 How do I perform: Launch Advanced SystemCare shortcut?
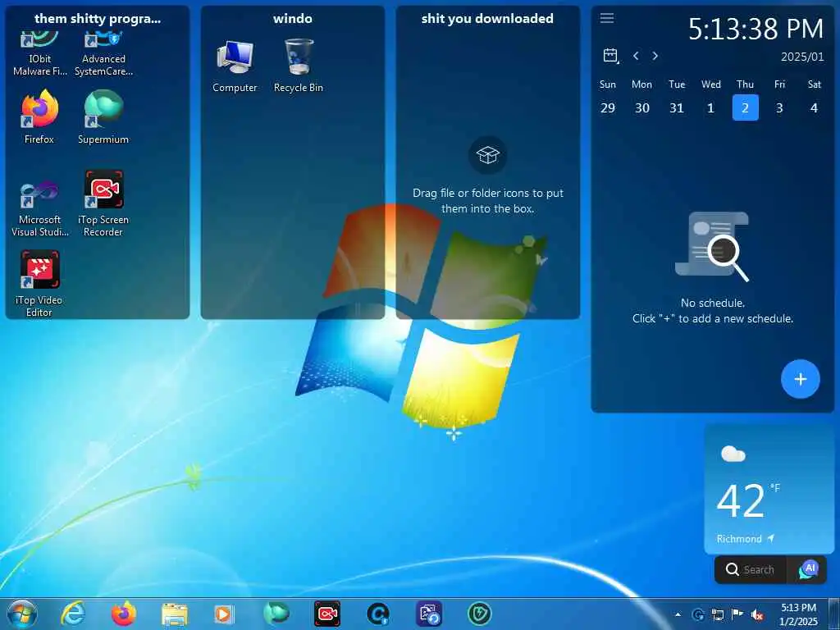tap(103, 53)
